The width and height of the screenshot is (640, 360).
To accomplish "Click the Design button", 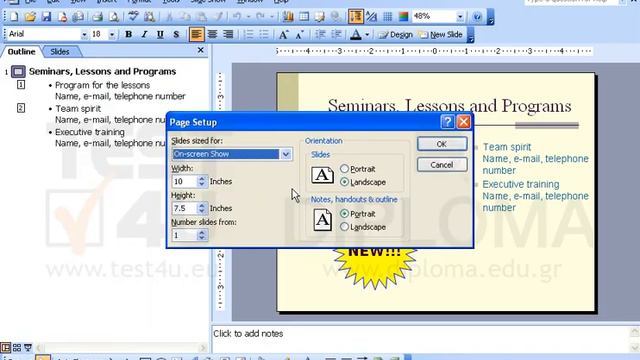I will click(x=396, y=35).
